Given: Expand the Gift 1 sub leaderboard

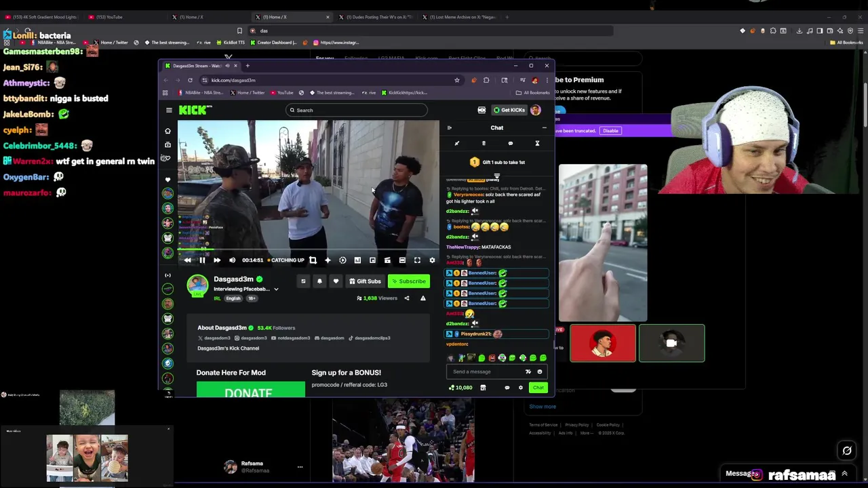Looking at the screenshot, I should click(x=496, y=176).
